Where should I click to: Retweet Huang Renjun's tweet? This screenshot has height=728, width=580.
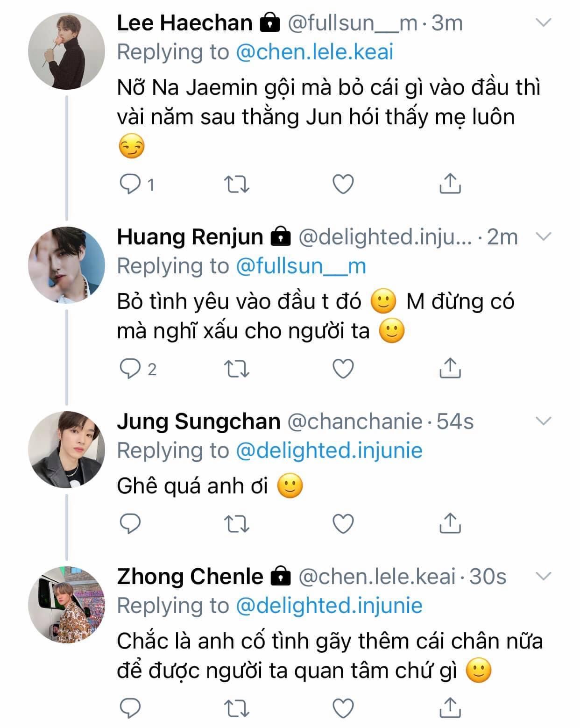(x=237, y=369)
